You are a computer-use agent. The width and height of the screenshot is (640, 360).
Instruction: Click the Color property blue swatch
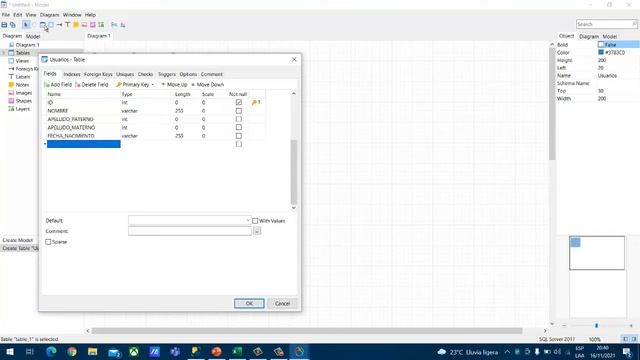601,53
